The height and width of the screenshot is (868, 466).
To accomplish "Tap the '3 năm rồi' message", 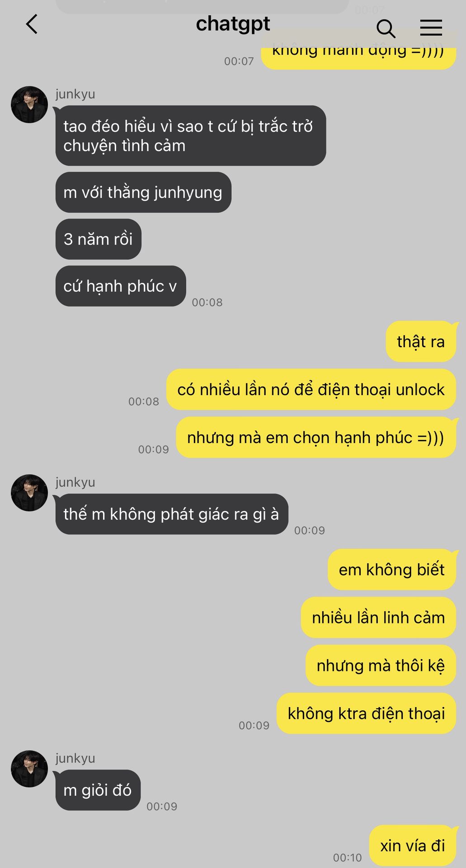I will pyautogui.click(x=99, y=239).
